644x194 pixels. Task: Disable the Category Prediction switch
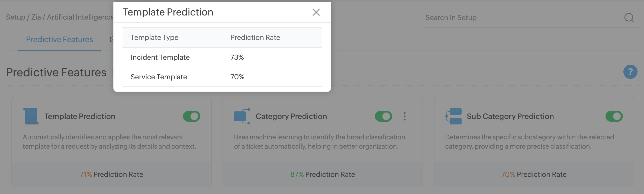point(383,116)
